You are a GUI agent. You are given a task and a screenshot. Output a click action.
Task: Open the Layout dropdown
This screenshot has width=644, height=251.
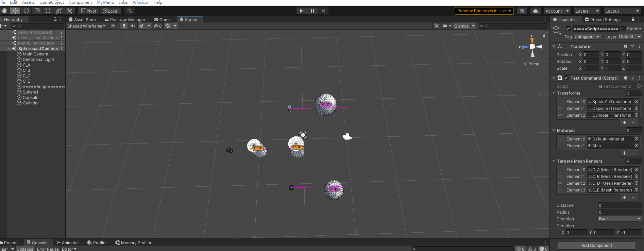click(x=623, y=11)
